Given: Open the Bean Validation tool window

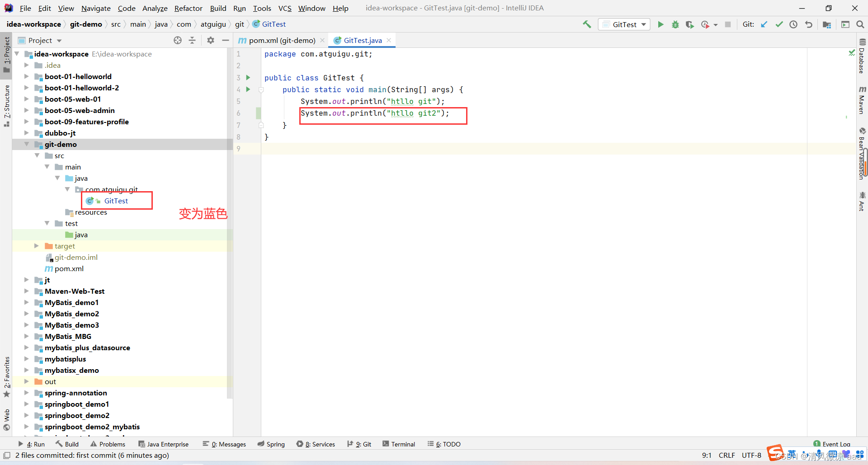Looking at the screenshot, I should (862, 154).
